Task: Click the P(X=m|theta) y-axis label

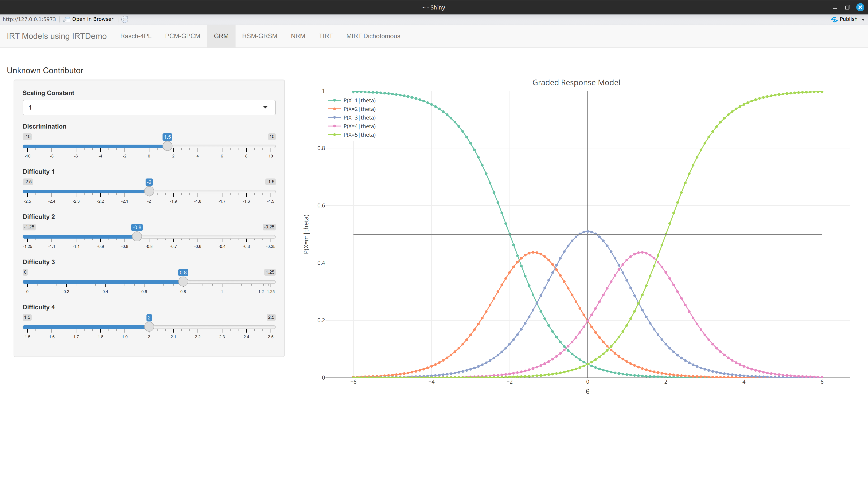Action: [x=306, y=234]
